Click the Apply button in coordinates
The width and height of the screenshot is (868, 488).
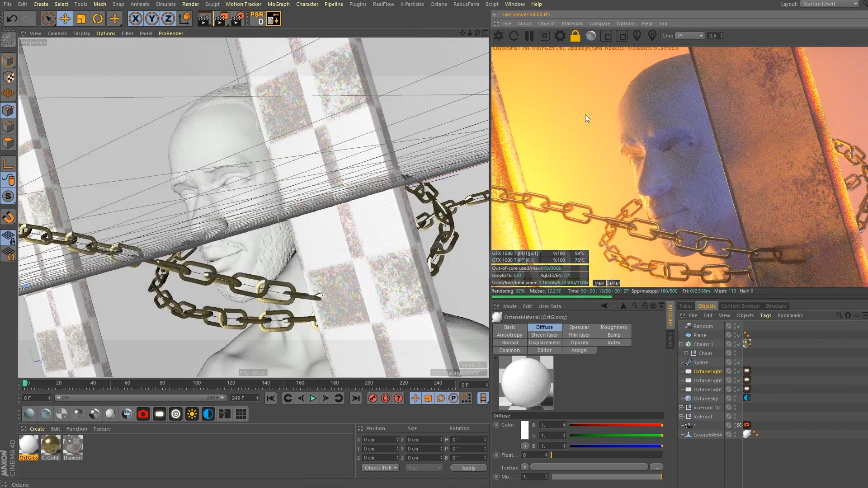point(468,468)
